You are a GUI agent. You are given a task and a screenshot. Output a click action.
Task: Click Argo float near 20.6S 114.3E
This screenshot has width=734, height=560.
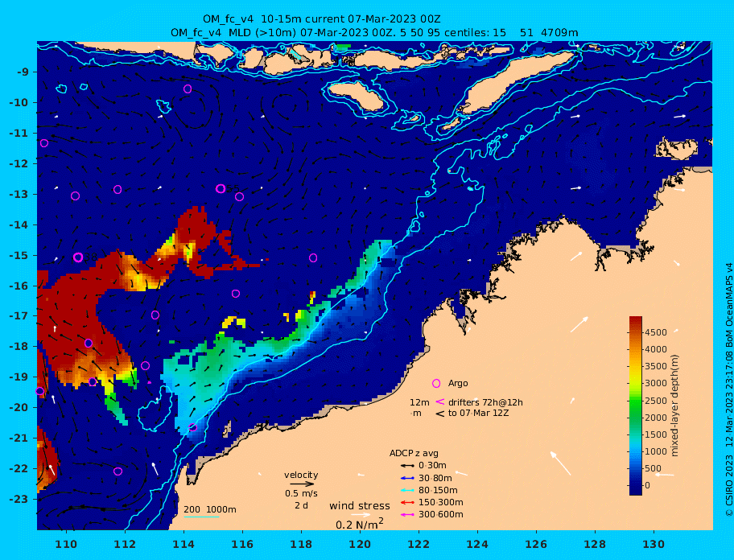click(192, 427)
